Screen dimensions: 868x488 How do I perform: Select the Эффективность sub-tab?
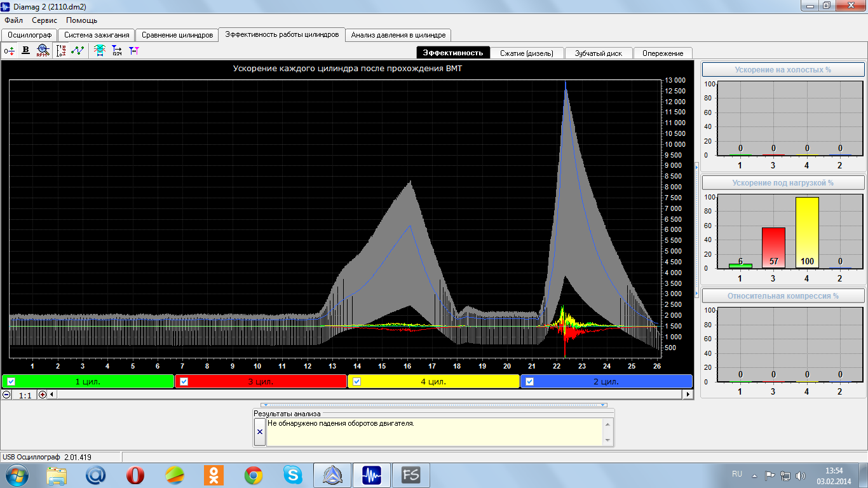coord(453,53)
